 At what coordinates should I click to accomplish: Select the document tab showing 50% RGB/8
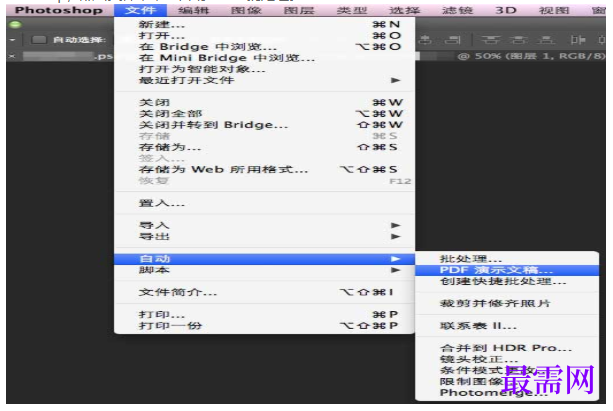coord(531,56)
